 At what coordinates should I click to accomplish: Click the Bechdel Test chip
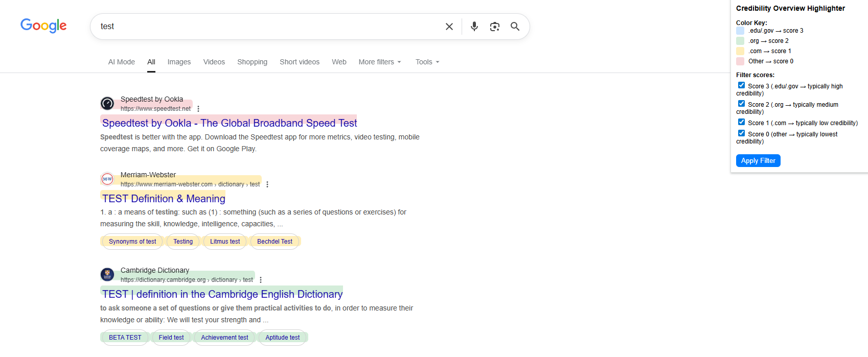tap(275, 242)
